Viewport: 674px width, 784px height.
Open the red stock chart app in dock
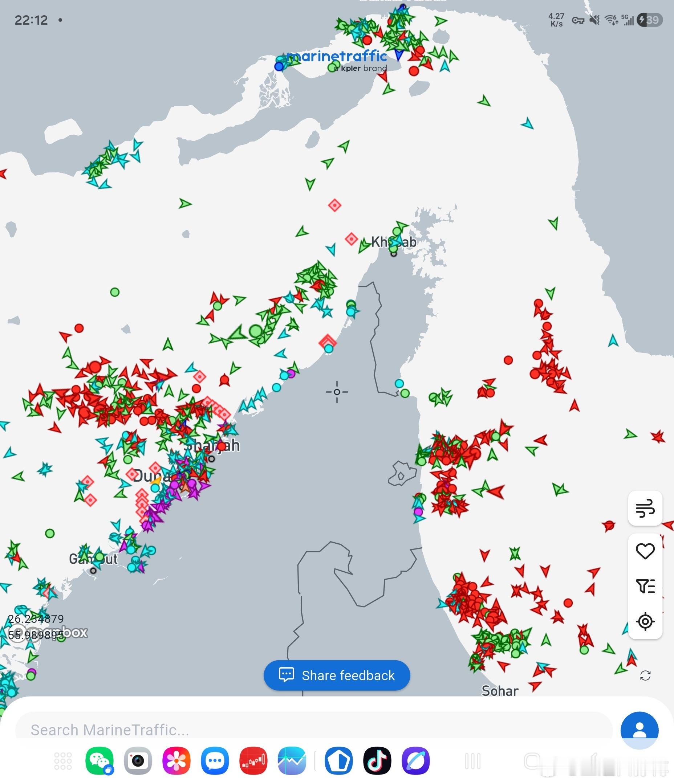253,760
